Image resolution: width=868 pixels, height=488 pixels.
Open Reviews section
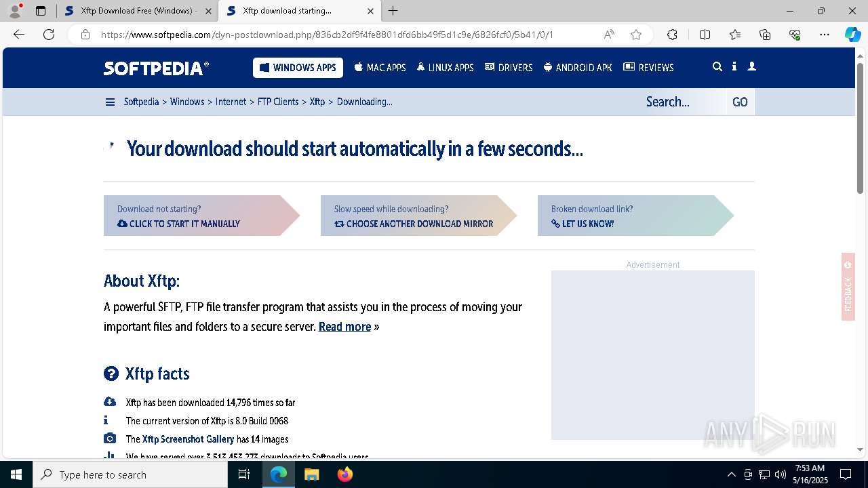coord(648,68)
